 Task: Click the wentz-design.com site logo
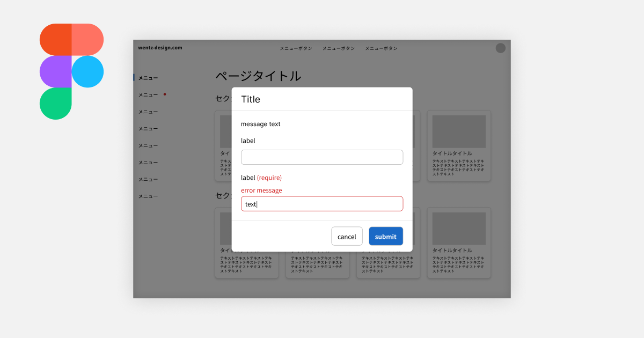[160, 48]
